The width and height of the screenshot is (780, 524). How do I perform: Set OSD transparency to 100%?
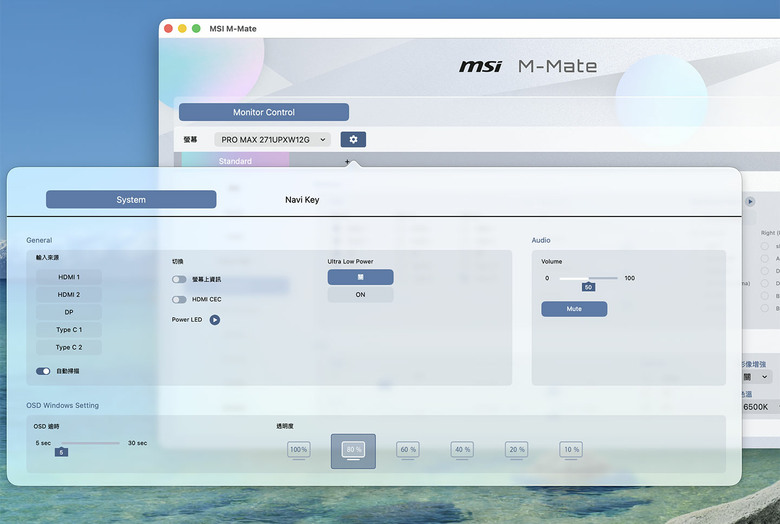tap(298, 450)
